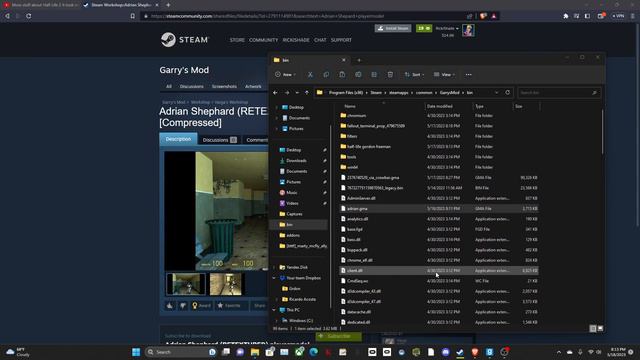
Task: Click the Paste icon in Explorer toolbar
Action: tap(342, 75)
